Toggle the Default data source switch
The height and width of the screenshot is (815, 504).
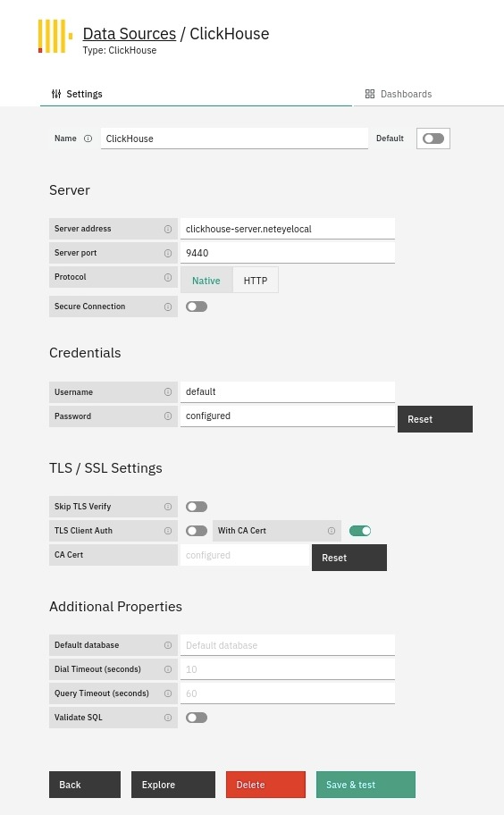click(433, 139)
